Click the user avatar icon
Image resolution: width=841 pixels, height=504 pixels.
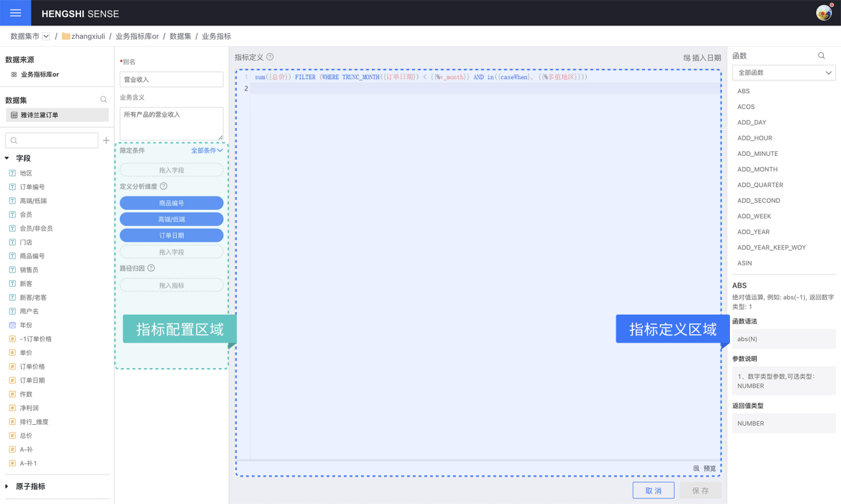click(x=824, y=13)
